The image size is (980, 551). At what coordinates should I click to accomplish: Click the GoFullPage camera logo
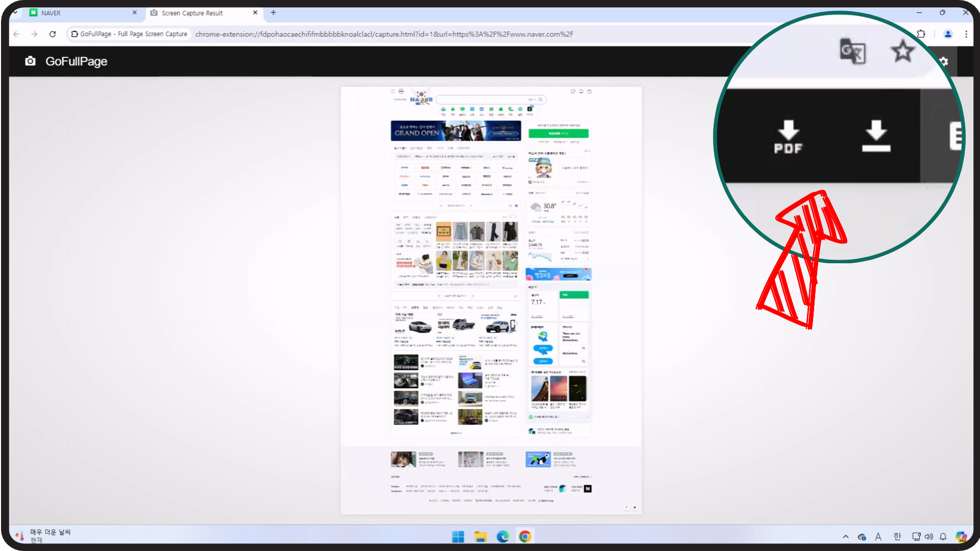[x=31, y=61]
